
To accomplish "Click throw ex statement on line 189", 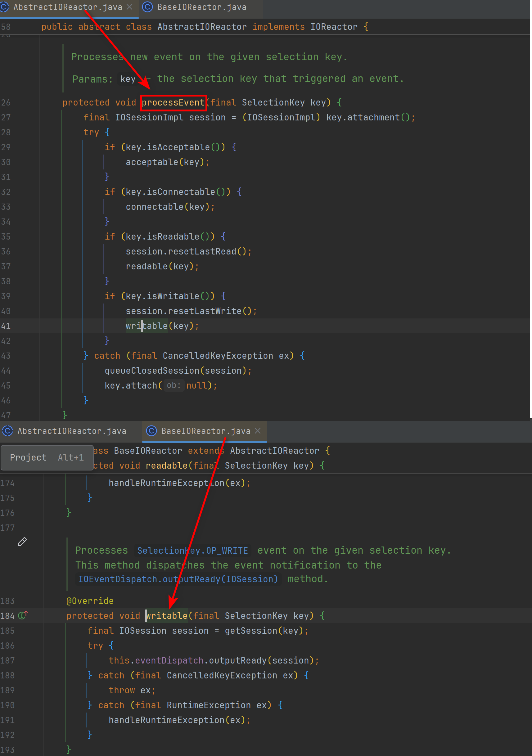I will point(132,690).
